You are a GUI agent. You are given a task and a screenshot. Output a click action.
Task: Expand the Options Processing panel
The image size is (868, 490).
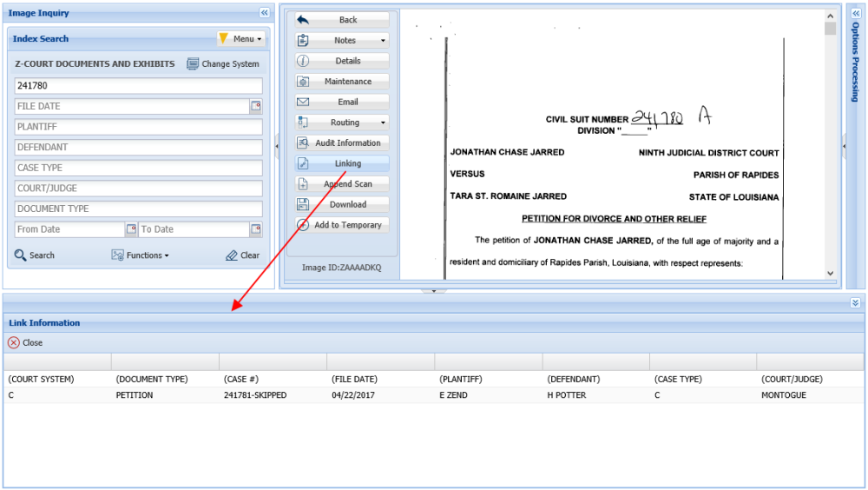pyautogui.click(x=855, y=13)
